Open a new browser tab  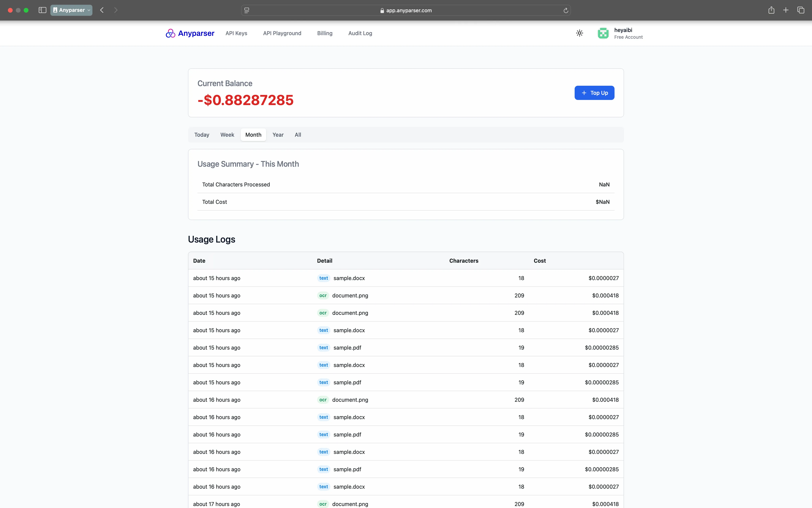click(786, 10)
